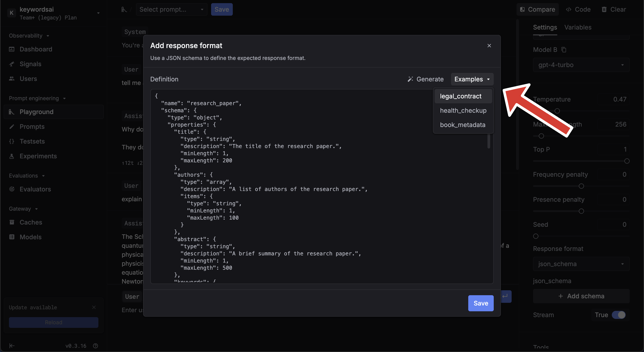Open the json_schema response format dropdown
Image resolution: width=644 pixels, height=352 pixels.
click(581, 264)
